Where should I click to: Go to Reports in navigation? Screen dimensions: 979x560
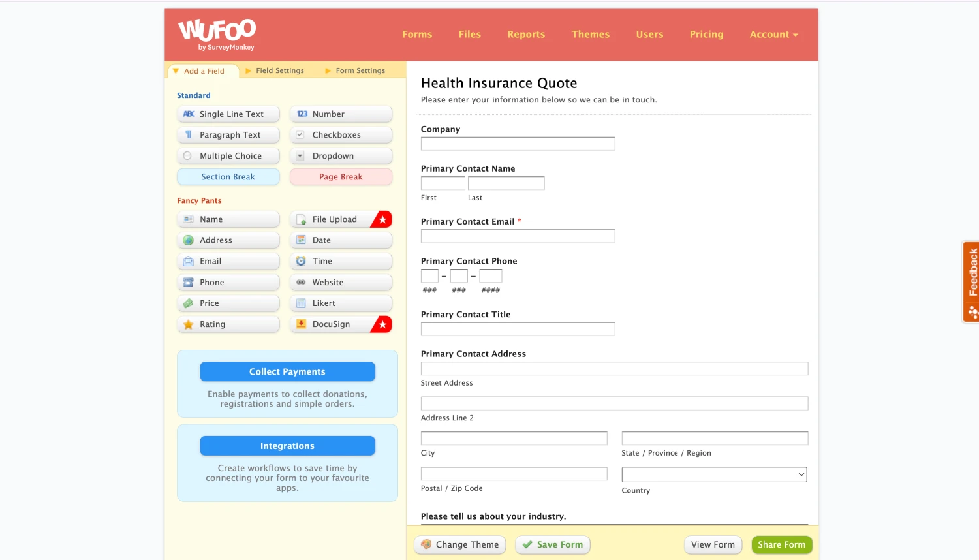point(526,35)
